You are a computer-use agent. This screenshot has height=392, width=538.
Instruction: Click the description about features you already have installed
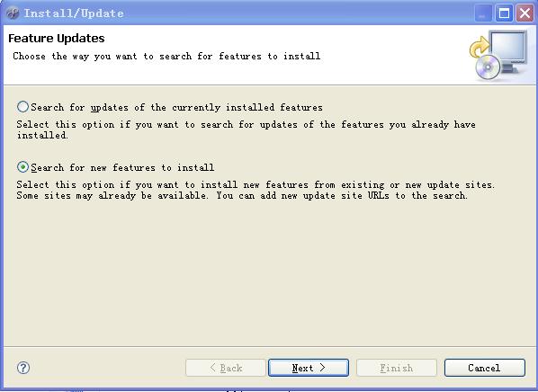point(246,129)
